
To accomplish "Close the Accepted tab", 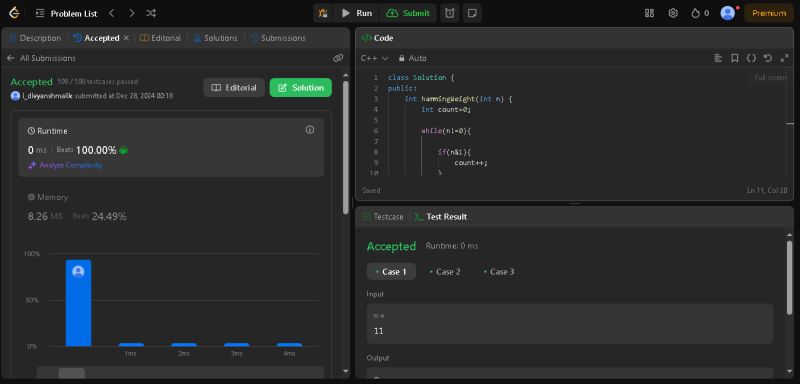I will (x=127, y=38).
